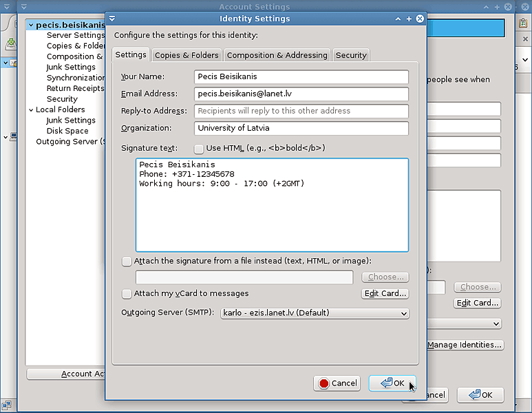This screenshot has height=413, width=532.
Task: Close the Identity Settings dialog
Action: (420, 19)
